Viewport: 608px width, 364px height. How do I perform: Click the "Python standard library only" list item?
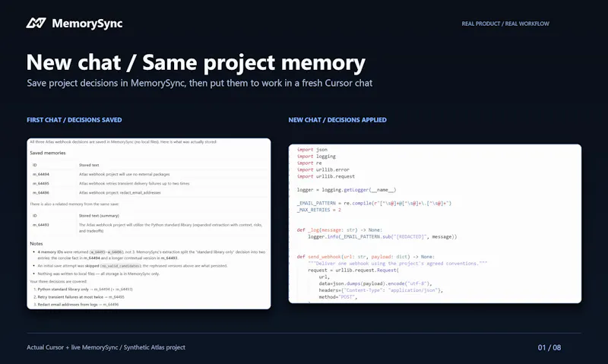[x=85, y=289]
